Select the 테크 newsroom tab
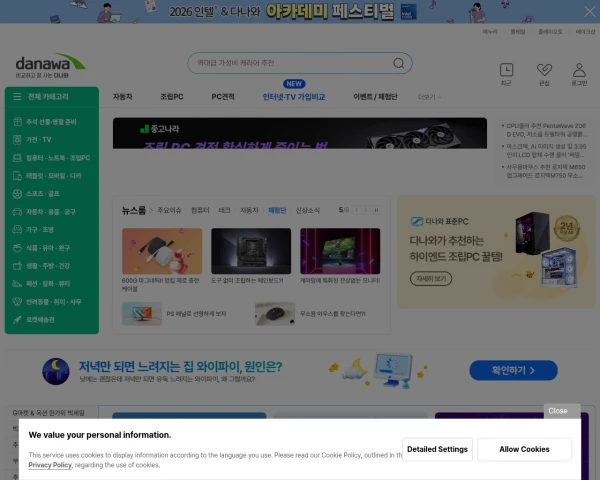Image resolution: width=600 pixels, height=480 pixels. point(224,210)
